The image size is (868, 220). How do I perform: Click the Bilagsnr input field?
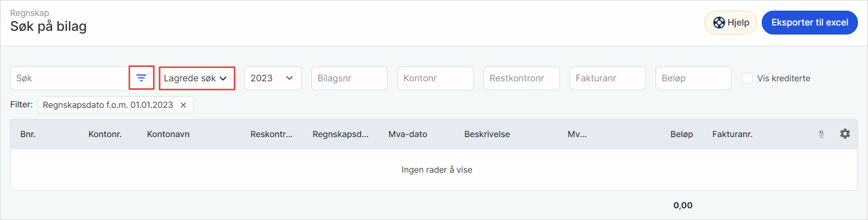(x=349, y=78)
